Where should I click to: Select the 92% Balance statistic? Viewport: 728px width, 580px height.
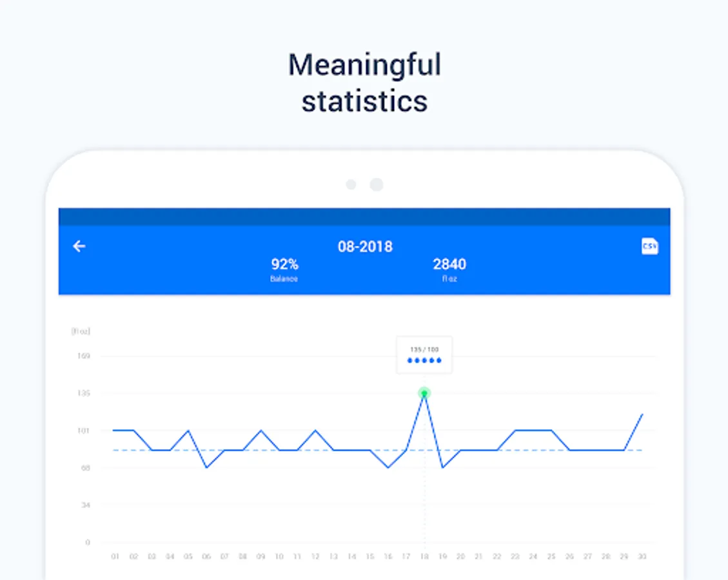pyautogui.click(x=284, y=269)
